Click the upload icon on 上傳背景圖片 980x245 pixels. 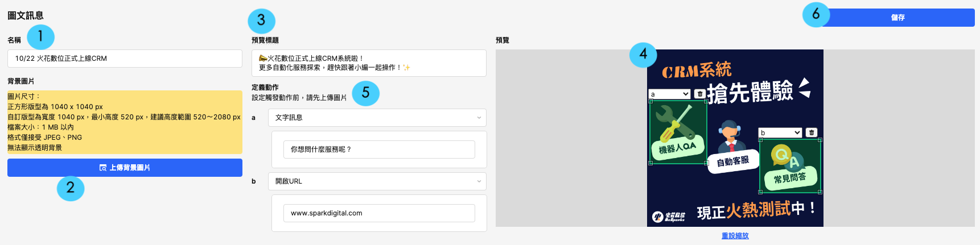(103, 168)
